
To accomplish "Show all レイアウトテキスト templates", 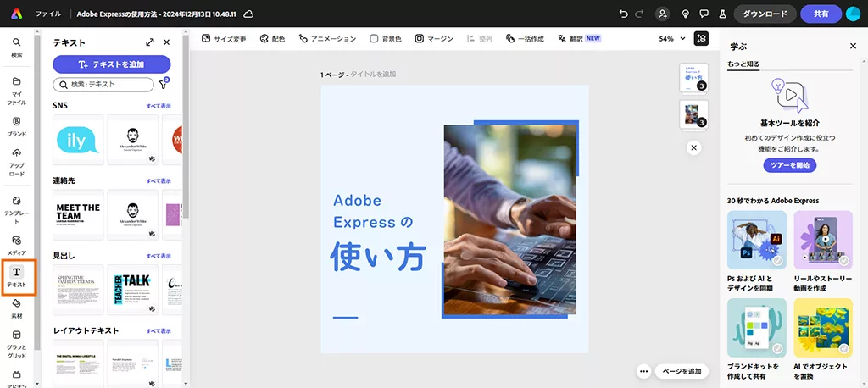I will 159,331.
